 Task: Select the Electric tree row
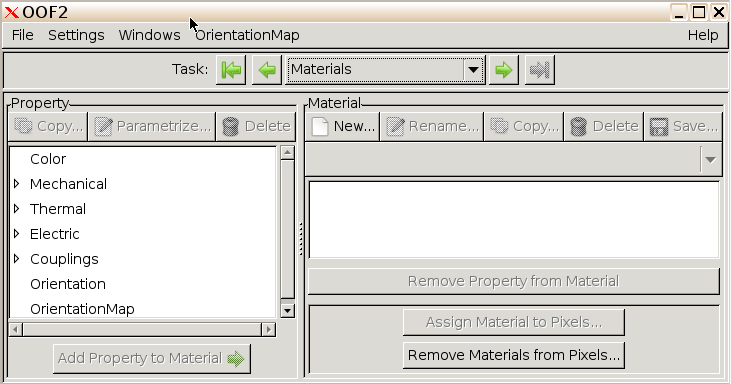point(143,233)
